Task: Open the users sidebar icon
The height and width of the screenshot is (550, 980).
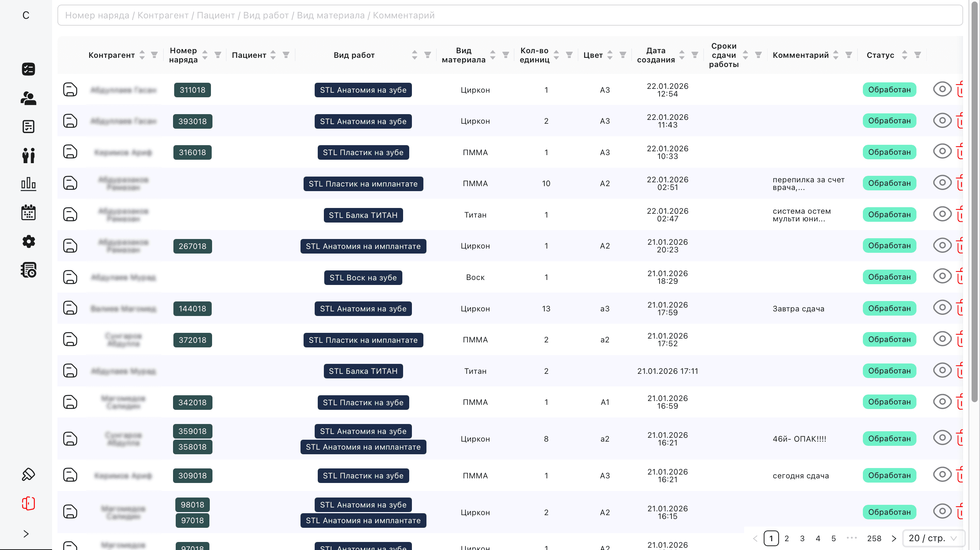Action: (28, 98)
